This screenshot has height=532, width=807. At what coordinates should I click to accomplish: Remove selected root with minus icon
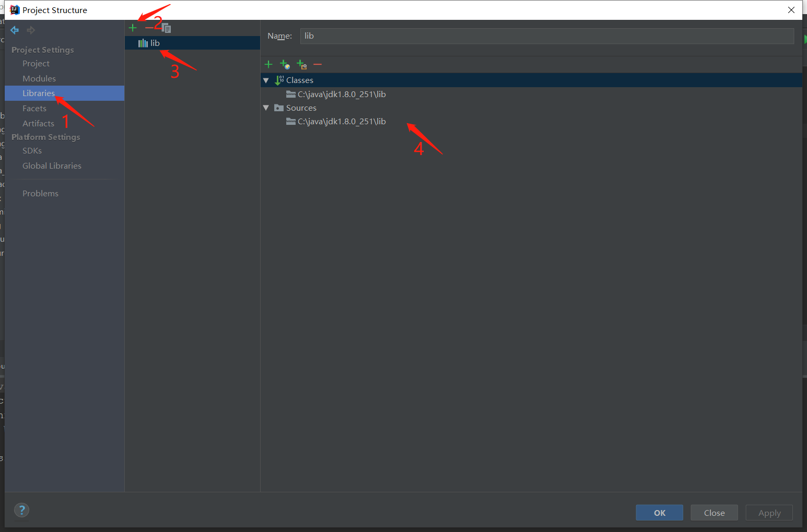click(318, 64)
